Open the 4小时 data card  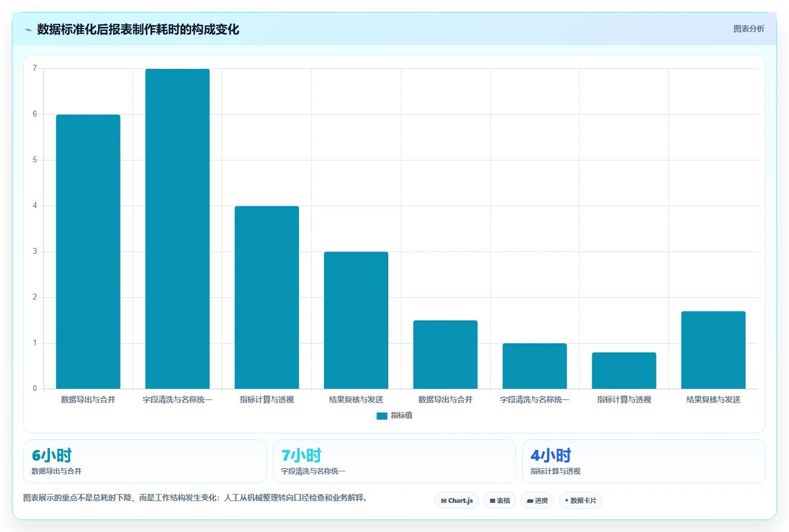click(x=644, y=461)
